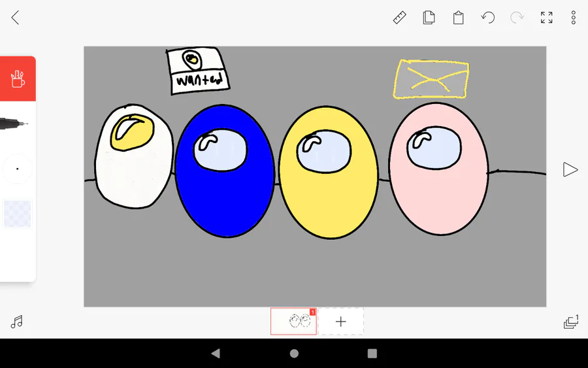This screenshot has width=588, height=368.
Task: Open the ruler tool
Action: [x=399, y=18]
